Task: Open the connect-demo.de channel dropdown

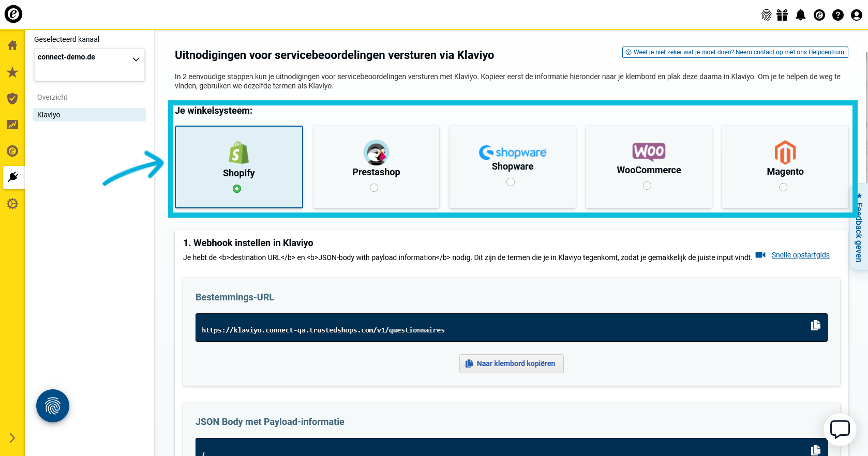Action: coord(89,65)
